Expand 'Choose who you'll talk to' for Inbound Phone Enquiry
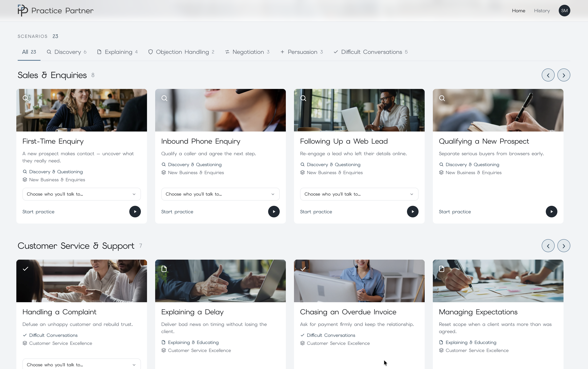The height and width of the screenshot is (369, 588). [220, 194]
